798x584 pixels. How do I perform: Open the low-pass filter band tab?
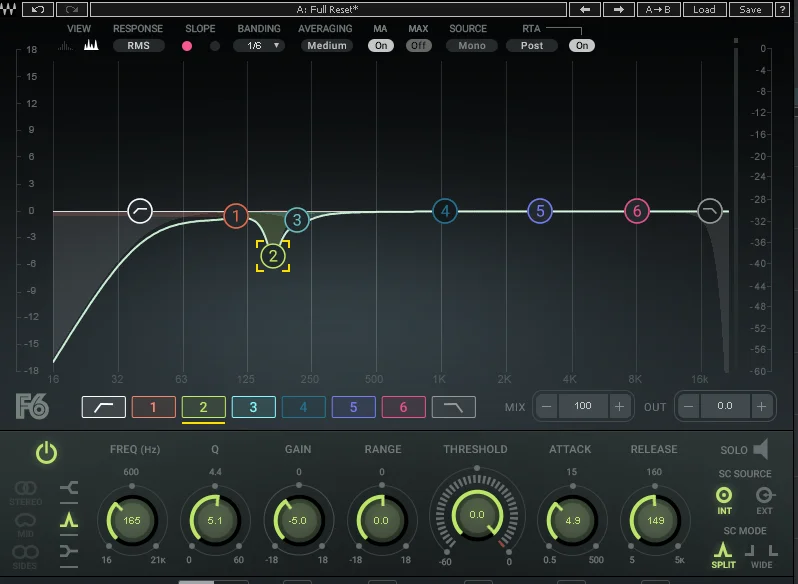click(x=453, y=407)
